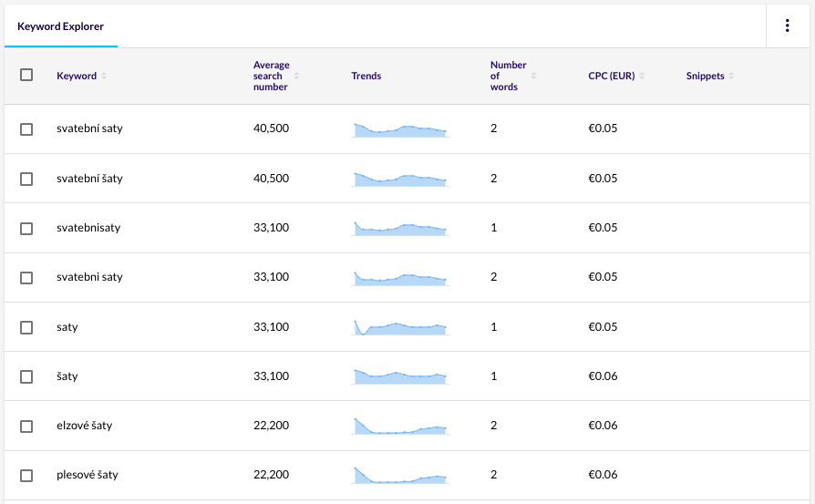Click the Number of words header
Screen dimensions: 815x504
tap(509, 76)
